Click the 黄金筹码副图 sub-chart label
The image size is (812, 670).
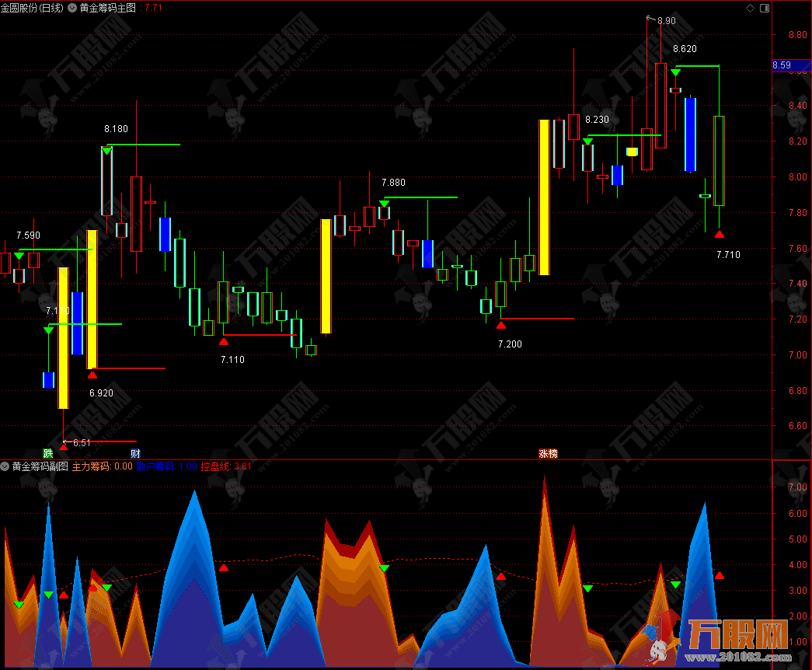pyautogui.click(x=40, y=466)
